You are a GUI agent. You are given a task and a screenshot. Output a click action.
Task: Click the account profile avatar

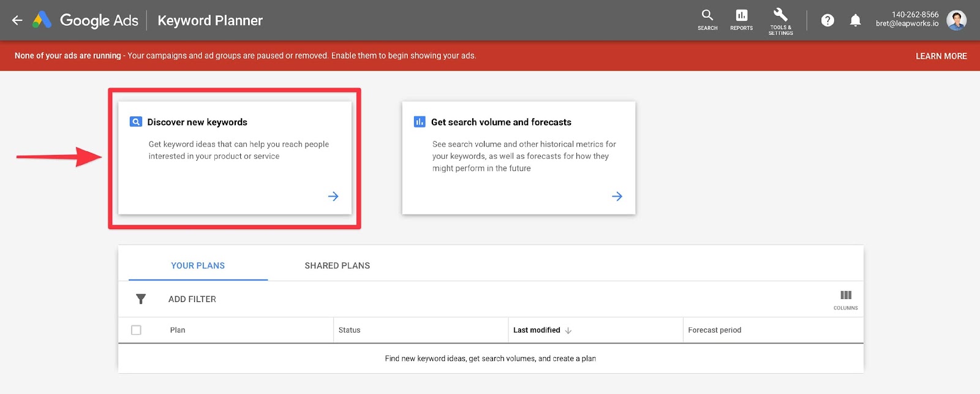coord(956,20)
